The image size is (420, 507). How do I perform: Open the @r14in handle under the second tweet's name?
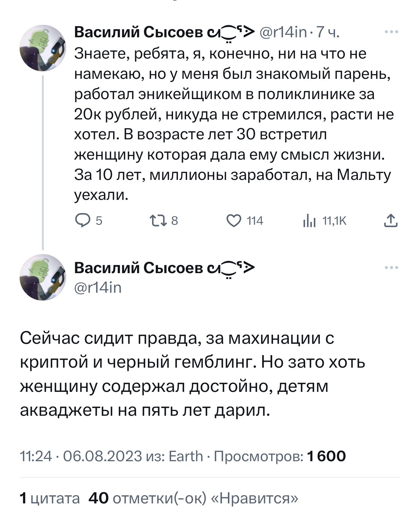98,288
